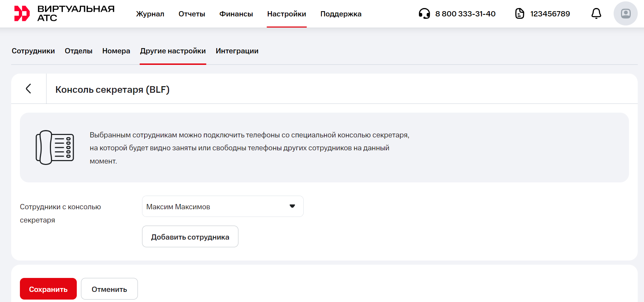Viewport: 644px width, 302px height.
Task: Go back using the left chevron arrow
Action: 29,89
